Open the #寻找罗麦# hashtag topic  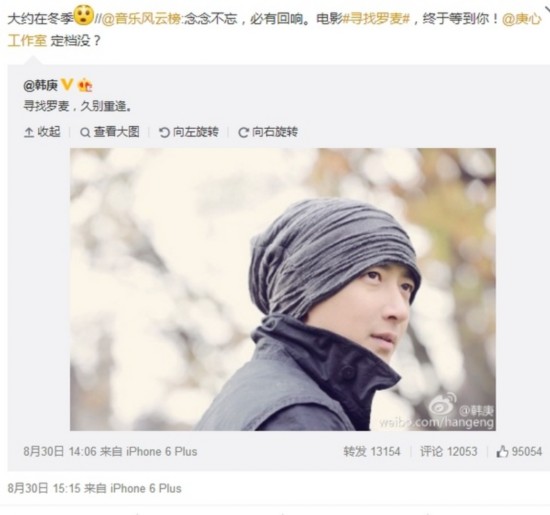376,19
